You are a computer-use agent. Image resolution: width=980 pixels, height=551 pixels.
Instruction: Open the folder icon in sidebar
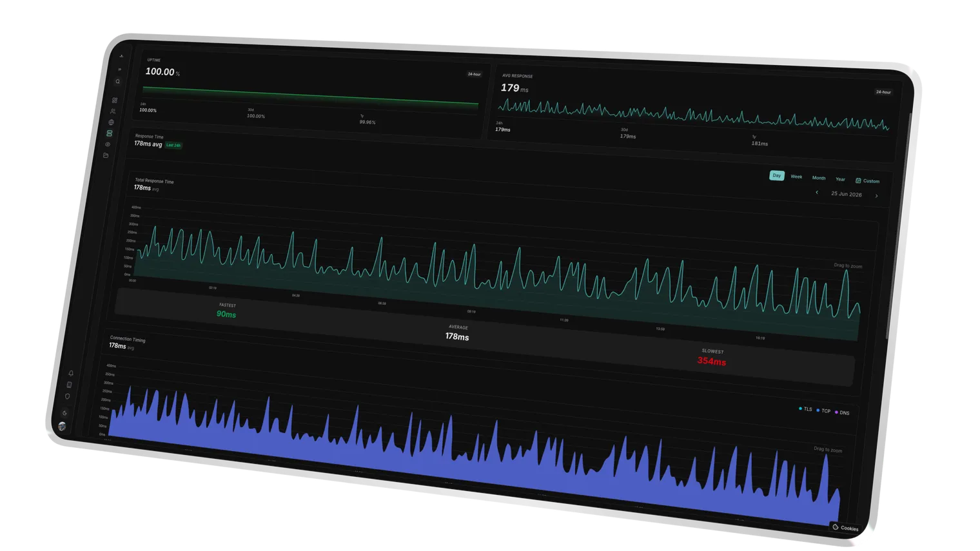(x=106, y=155)
